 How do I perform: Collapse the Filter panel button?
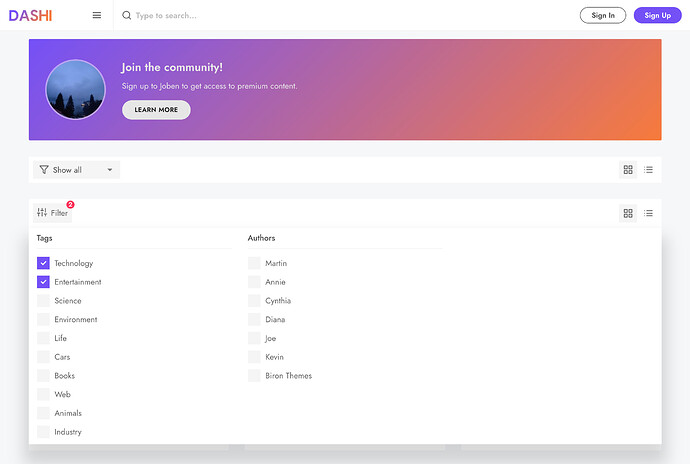pos(52,213)
